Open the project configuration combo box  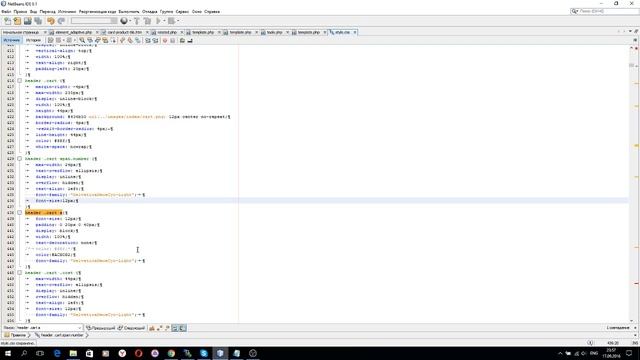(x=94, y=21)
